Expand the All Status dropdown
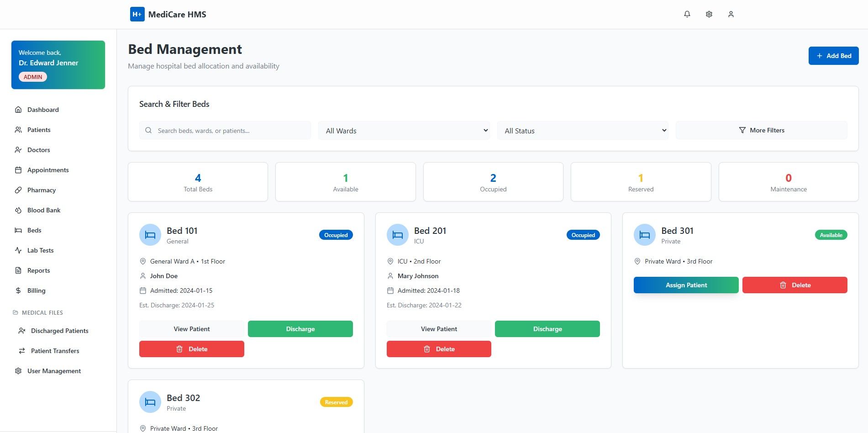 [x=583, y=131]
